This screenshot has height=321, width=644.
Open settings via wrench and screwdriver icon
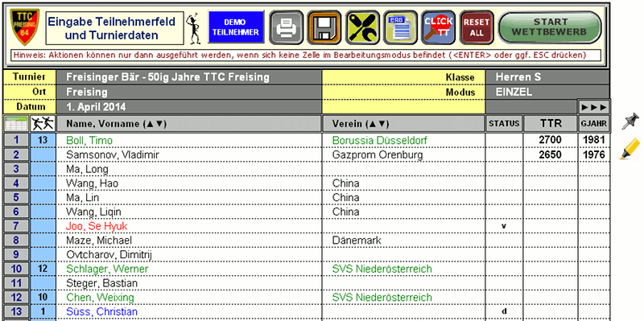362,27
